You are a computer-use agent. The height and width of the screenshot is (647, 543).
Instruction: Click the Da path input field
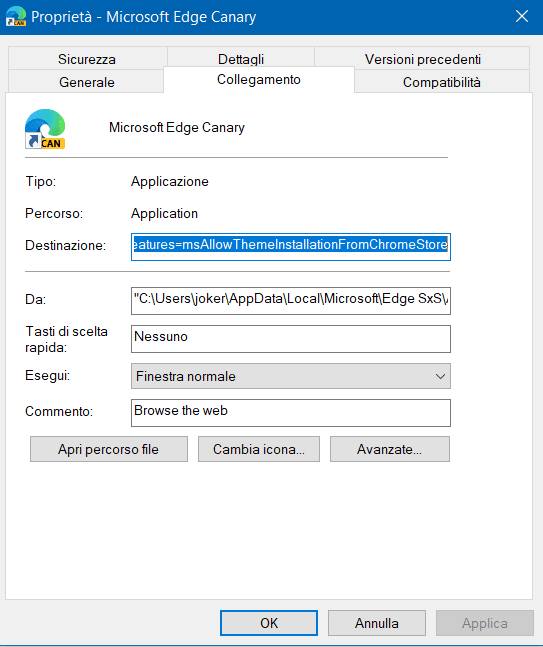pos(291,301)
